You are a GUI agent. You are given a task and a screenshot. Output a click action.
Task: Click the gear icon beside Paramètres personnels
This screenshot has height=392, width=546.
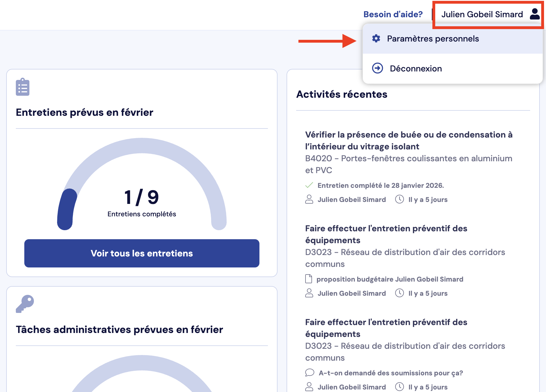(376, 38)
